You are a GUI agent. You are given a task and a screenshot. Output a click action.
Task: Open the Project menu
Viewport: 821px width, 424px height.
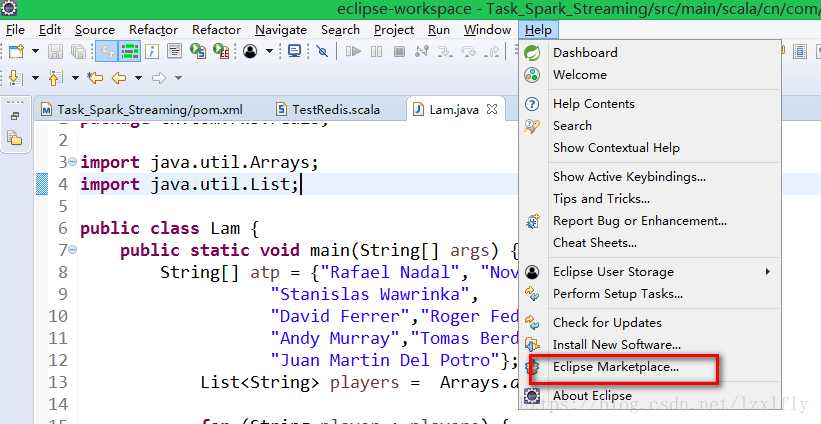point(394,30)
